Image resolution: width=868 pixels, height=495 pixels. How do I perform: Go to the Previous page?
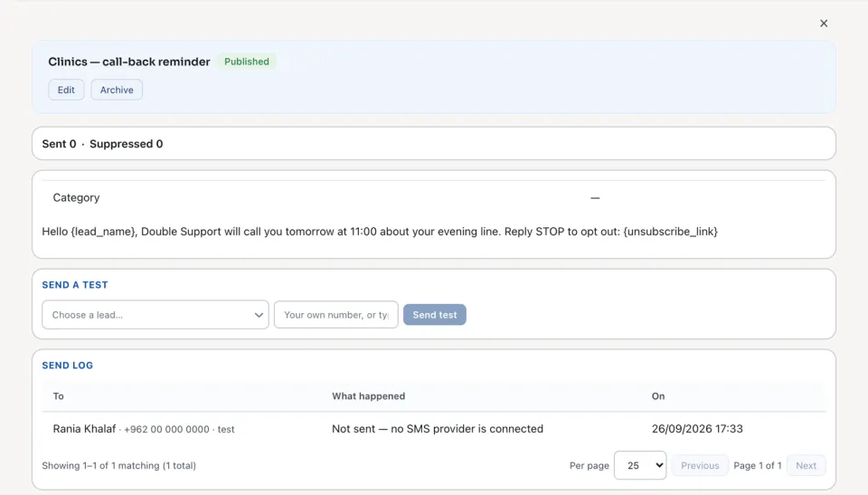[x=700, y=466]
